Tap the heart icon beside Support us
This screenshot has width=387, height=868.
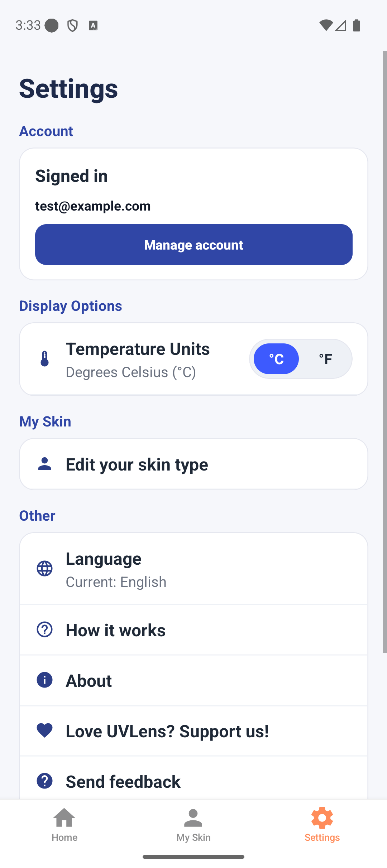(44, 730)
